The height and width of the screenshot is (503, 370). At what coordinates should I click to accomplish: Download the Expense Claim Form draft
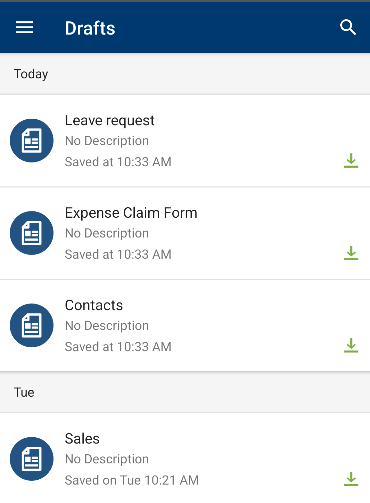(351, 253)
